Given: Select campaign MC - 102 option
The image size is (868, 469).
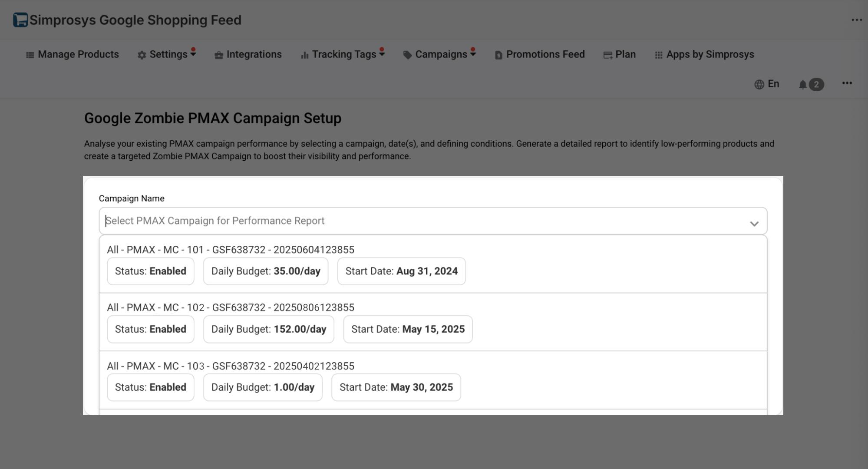Looking at the screenshot, I should click(x=231, y=307).
